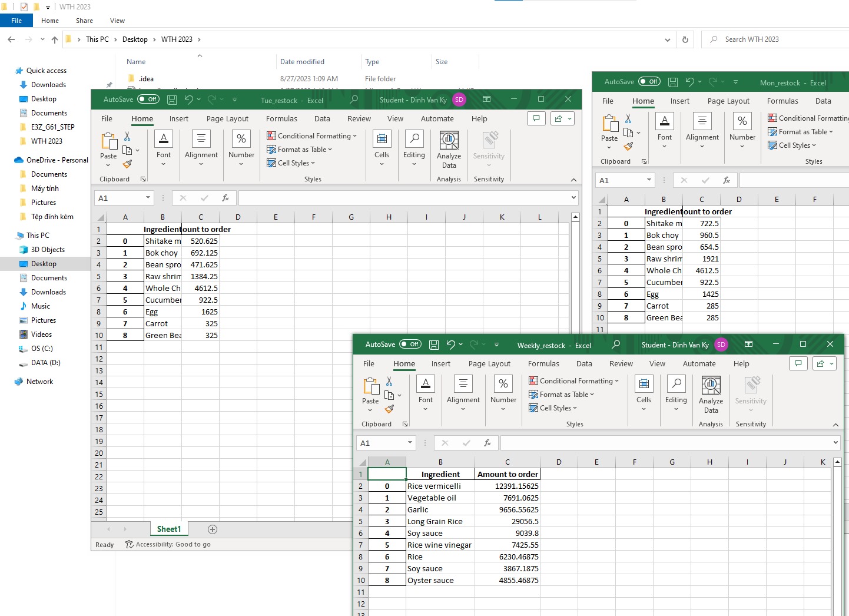This screenshot has width=849, height=616.
Task: Click the Accessibility: Good to go status
Action: 168,545
